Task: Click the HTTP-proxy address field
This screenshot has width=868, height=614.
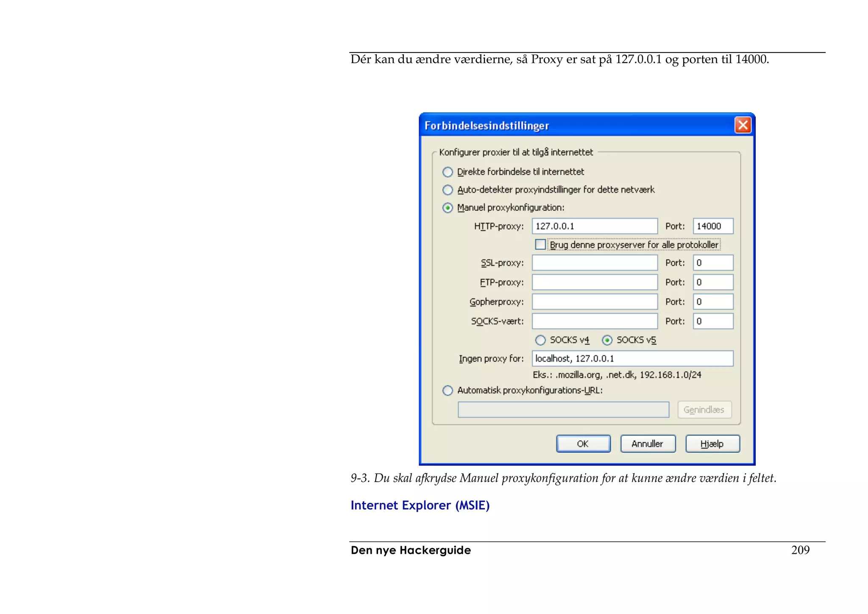Action: click(x=594, y=226)
